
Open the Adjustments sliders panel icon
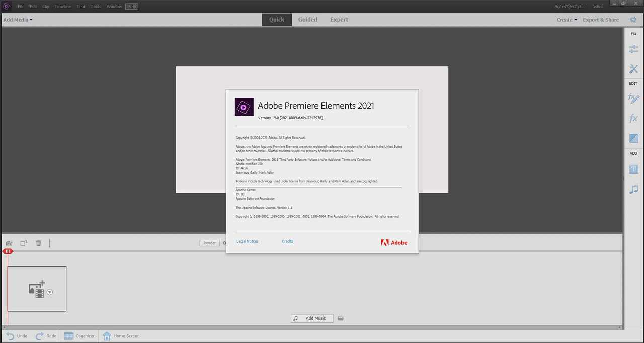click(633, 49)
